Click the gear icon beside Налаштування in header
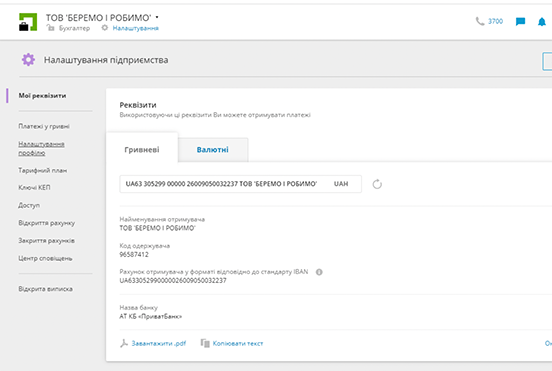Screen dimensions: 552x371 click(105, 28)
